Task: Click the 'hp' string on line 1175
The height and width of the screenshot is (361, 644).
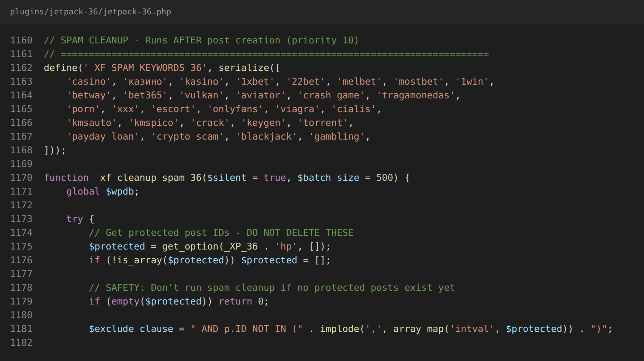Action: pos(286,246)
